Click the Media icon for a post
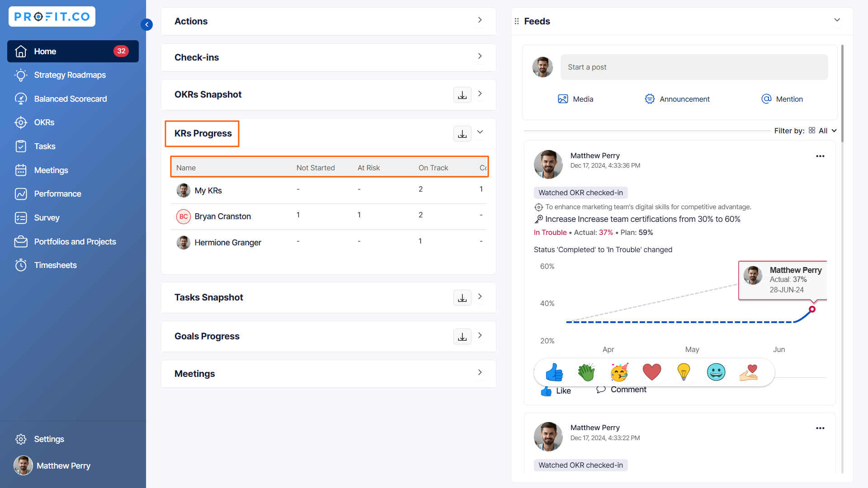The width and height of the screenshot is (868, 488). pos(562,99)
